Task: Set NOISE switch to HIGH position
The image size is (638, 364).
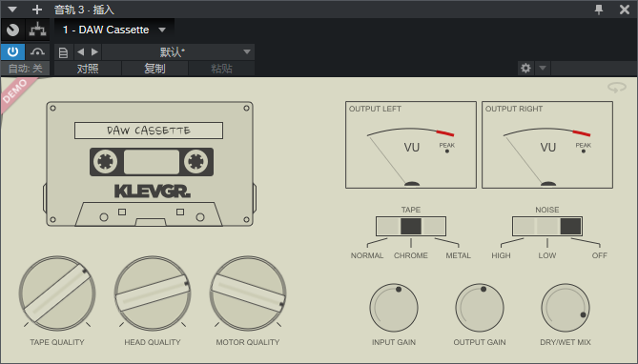Action: pyautogui.click(x=525, y=227)
